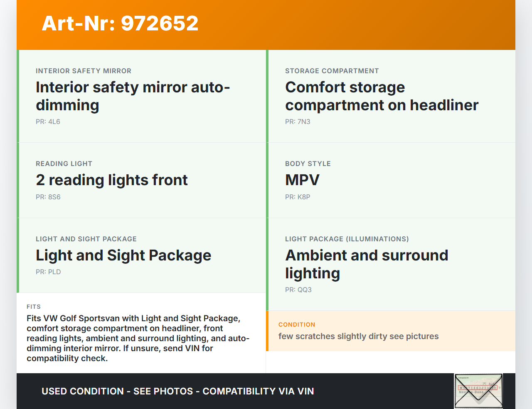The width and height of the screenshot is (532, 409).
Task: Click the MPV body style value
Action: (302, 180)
